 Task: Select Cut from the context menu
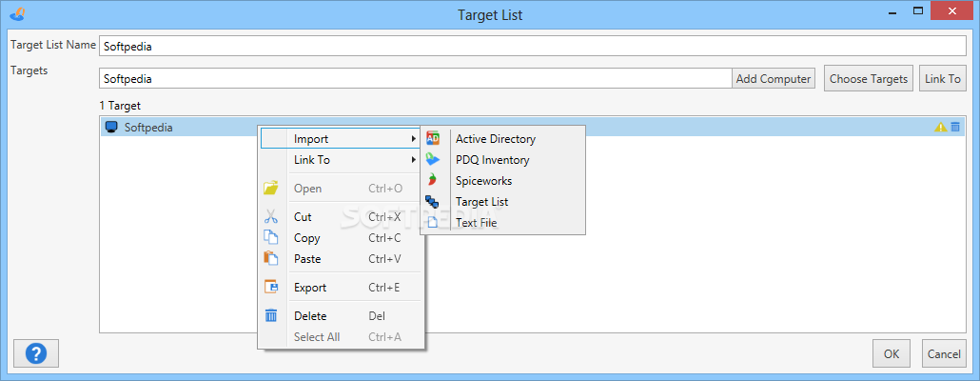[x=342, y=217]
